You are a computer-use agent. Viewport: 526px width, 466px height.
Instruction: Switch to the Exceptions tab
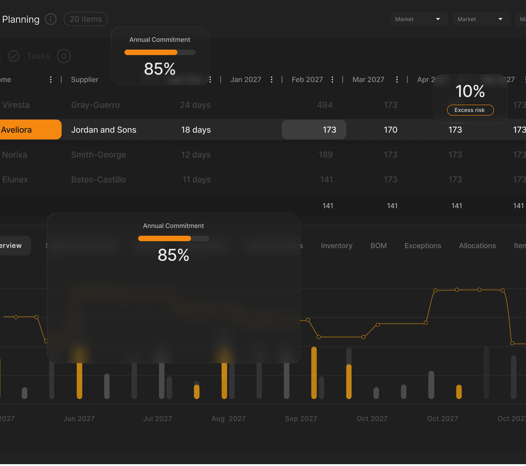pos(423,246)
